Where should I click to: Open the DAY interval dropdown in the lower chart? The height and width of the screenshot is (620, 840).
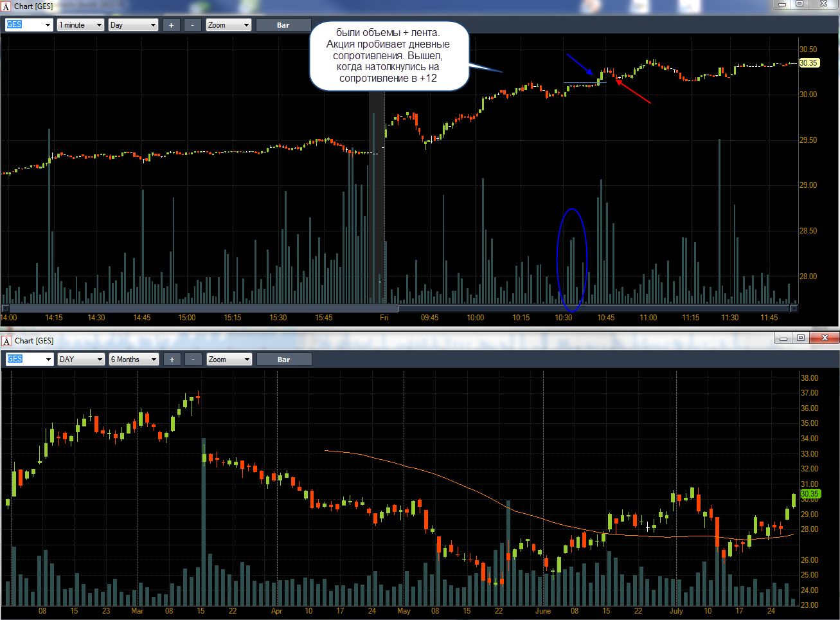click(x=81, y=360)
